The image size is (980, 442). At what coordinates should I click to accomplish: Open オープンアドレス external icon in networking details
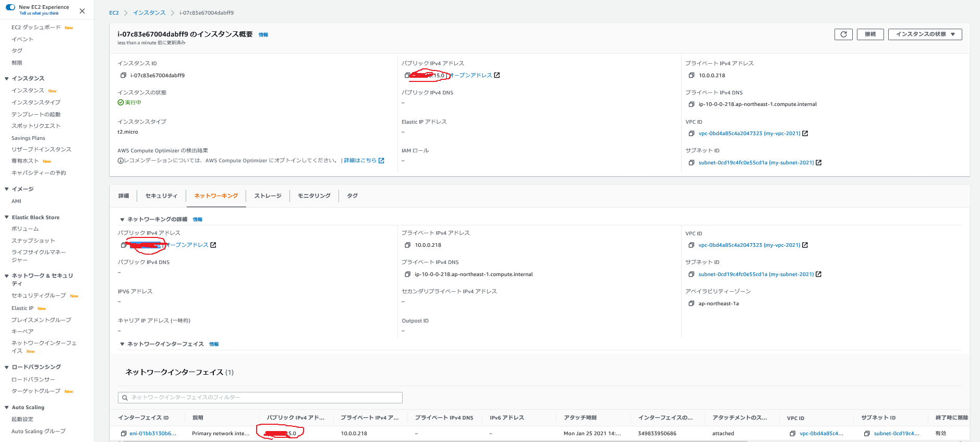(x=213, y=245)
